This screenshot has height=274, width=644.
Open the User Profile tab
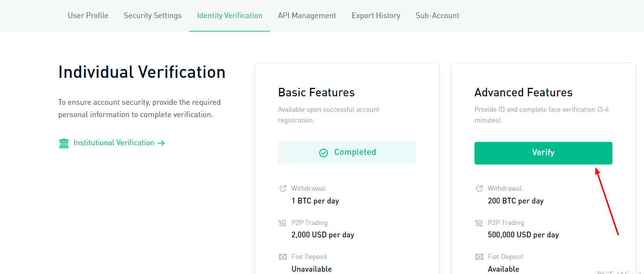pyautogui.click(x=88, y=15)
